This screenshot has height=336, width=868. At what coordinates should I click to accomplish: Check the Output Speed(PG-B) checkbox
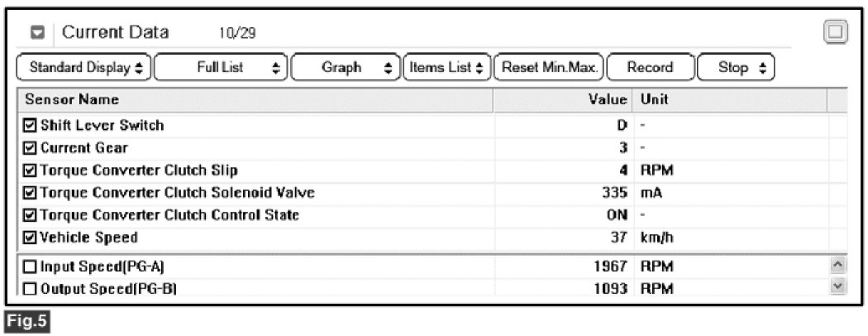tap(31, 289)
